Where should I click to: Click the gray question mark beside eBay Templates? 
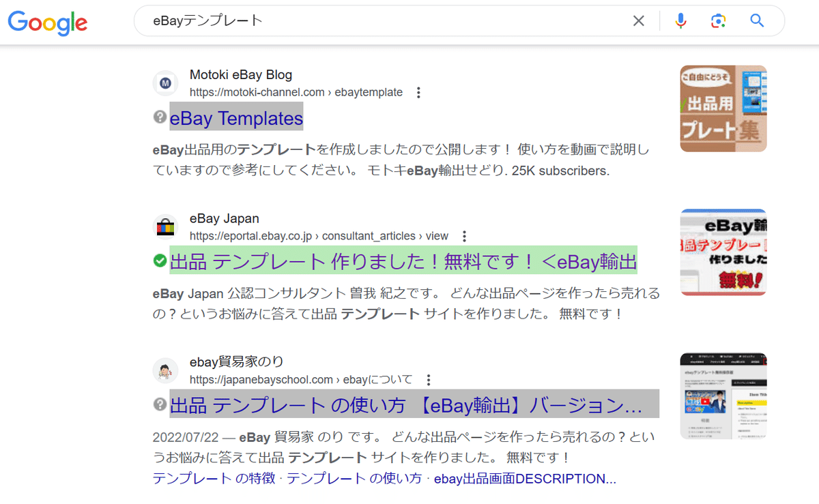(x=160, y=117)
